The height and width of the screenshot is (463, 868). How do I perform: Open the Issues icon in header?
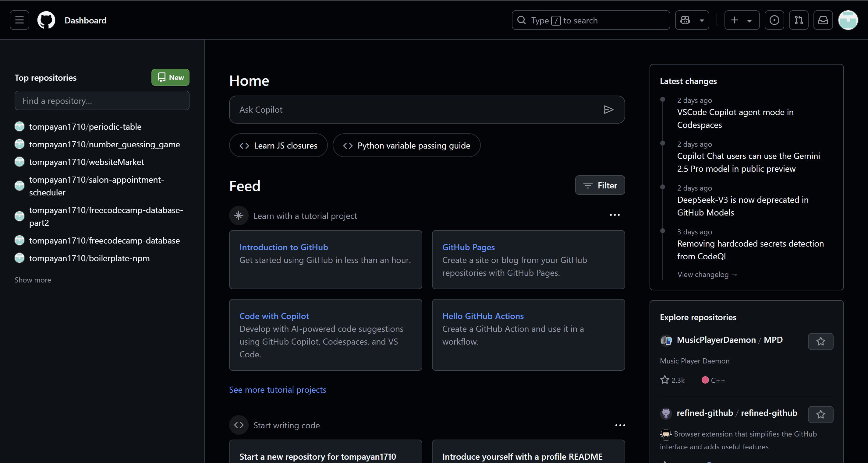click(x=774, y=20)
